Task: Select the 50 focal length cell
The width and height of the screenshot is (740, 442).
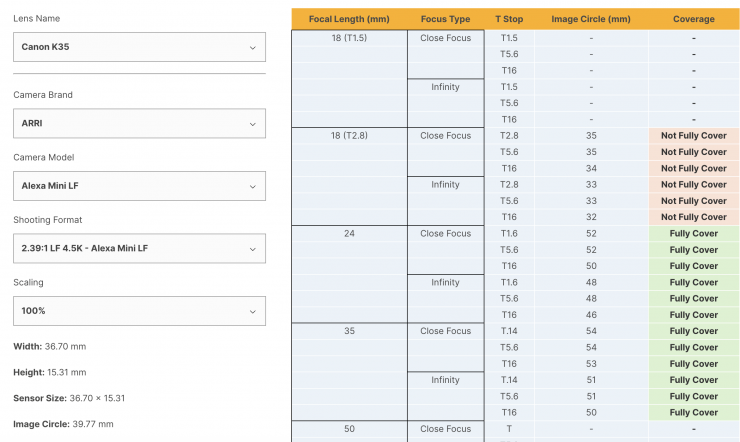Action: 349,429
